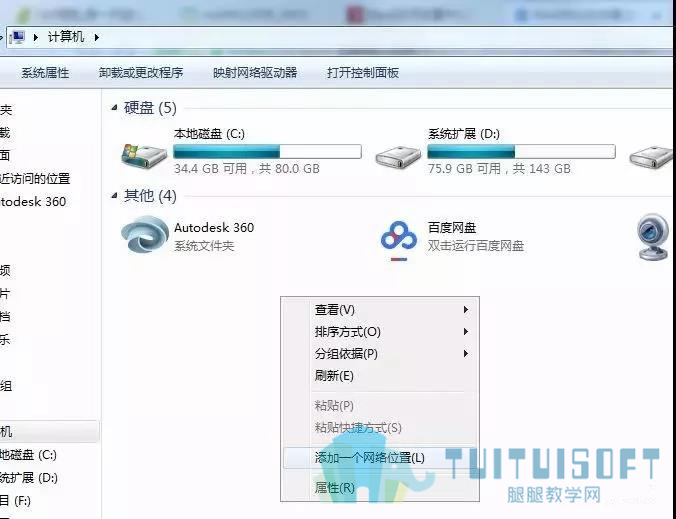Open the 分组依据(P) submenu

(x=381, y=353)
